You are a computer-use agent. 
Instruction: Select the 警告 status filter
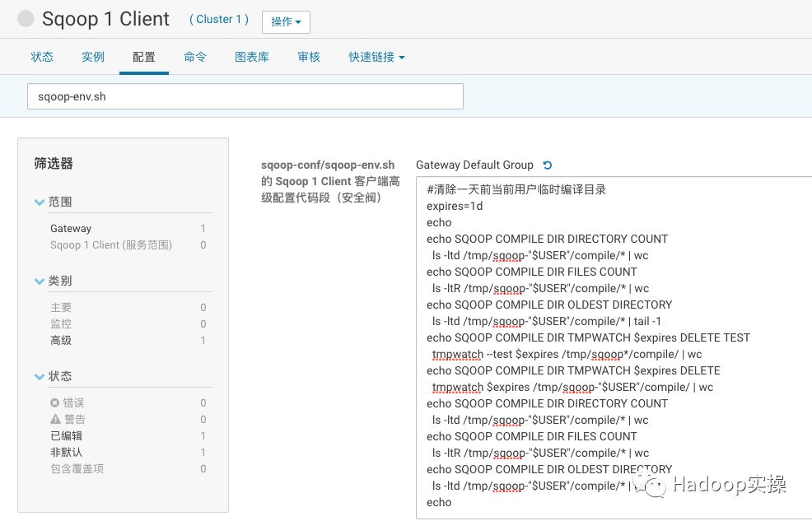click(x=68, y=419)
